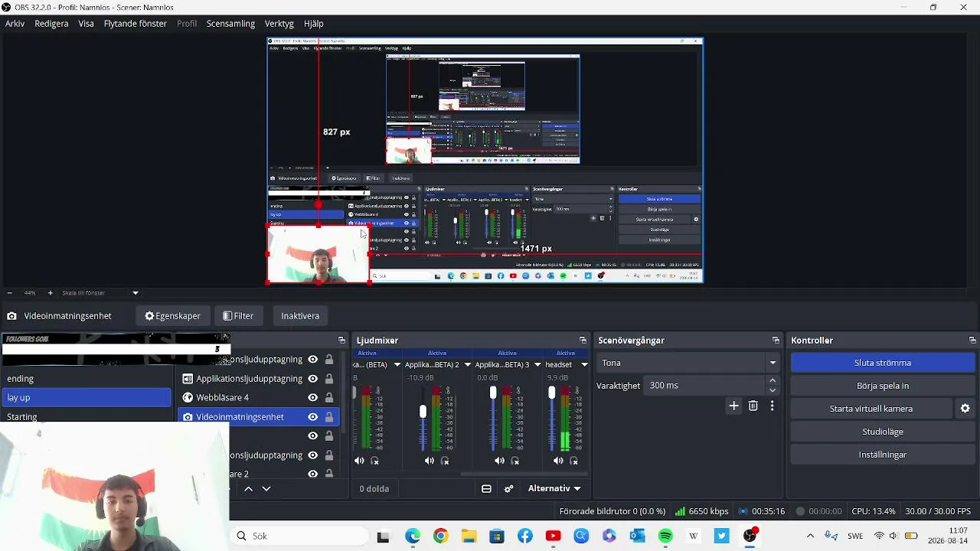The width and height of the screenshot is (980, 551).
Task: Open YouTube from the taskbar
Action: pos(553,536)
